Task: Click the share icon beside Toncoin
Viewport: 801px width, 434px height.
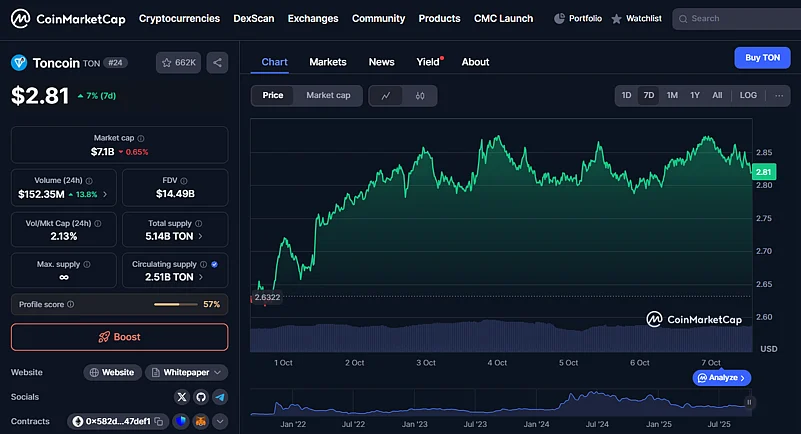Action: (x=218, y=63)
